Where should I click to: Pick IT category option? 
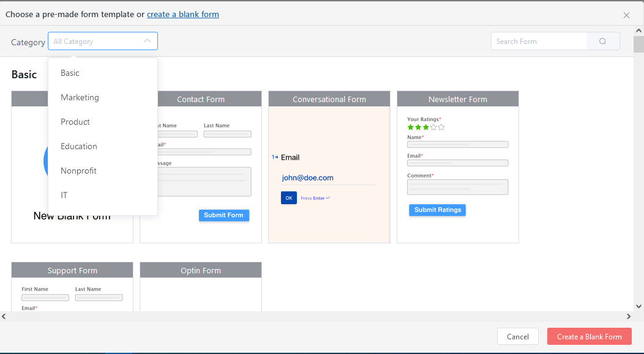103,195
